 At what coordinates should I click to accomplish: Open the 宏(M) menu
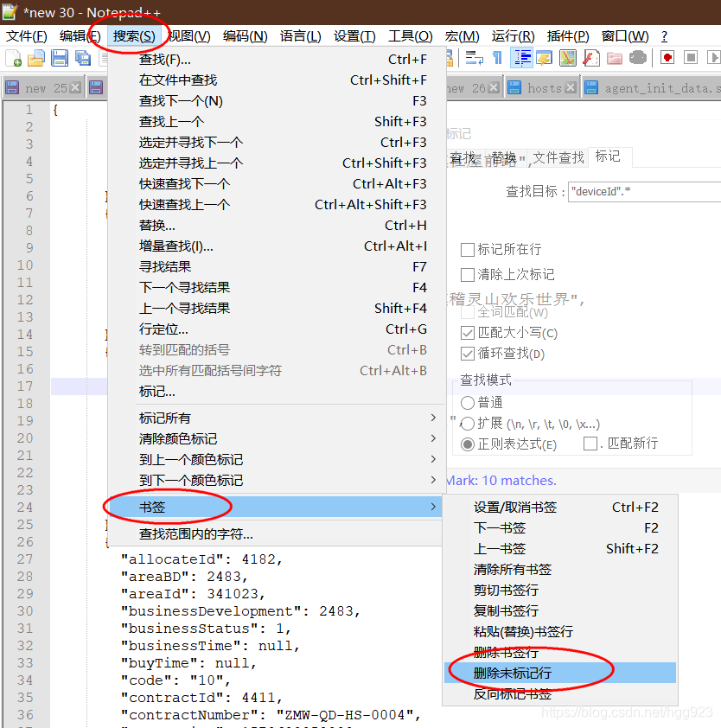(462, 35)
